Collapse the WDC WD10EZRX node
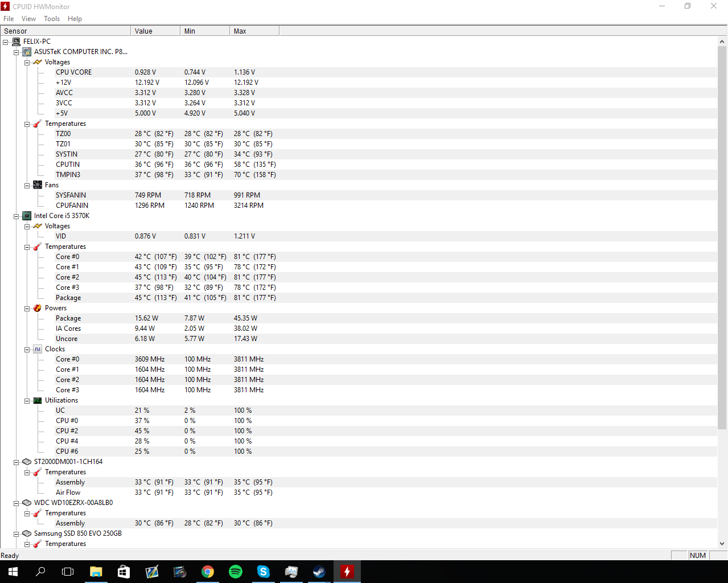728x583 pixels. (x=17, y=503)
